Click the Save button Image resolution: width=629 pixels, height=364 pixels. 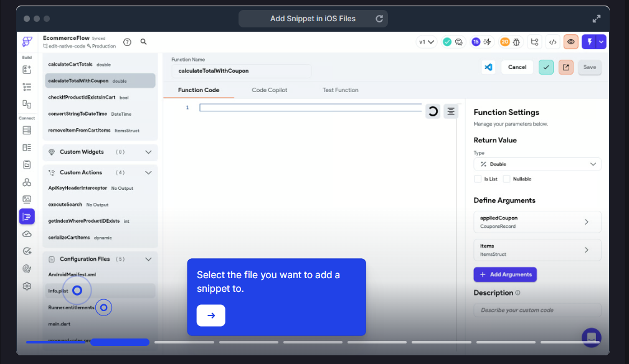[x=589, y=67]
